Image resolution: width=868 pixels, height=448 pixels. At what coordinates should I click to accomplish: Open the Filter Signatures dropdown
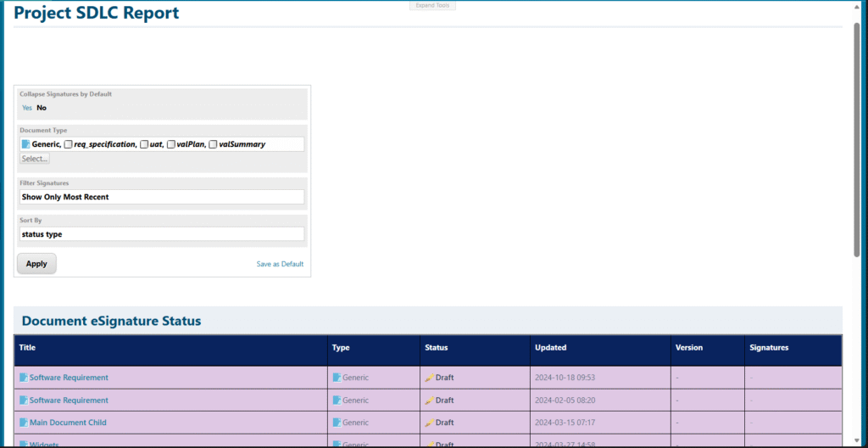[x=161, y=197]
